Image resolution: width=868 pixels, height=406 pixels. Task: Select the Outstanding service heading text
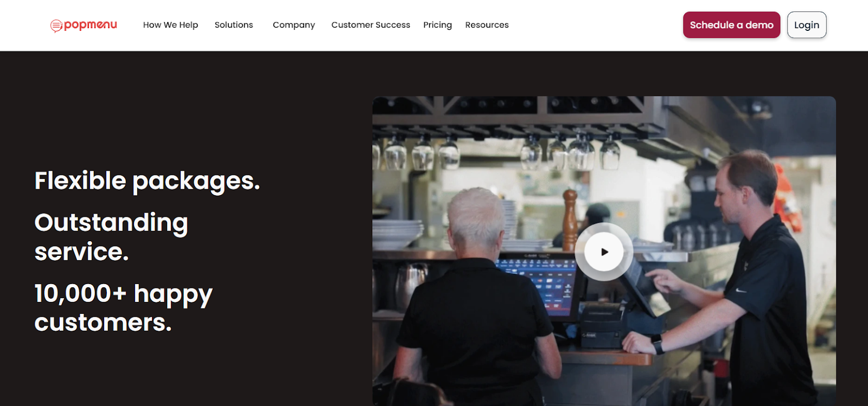(x=111, y=237)
